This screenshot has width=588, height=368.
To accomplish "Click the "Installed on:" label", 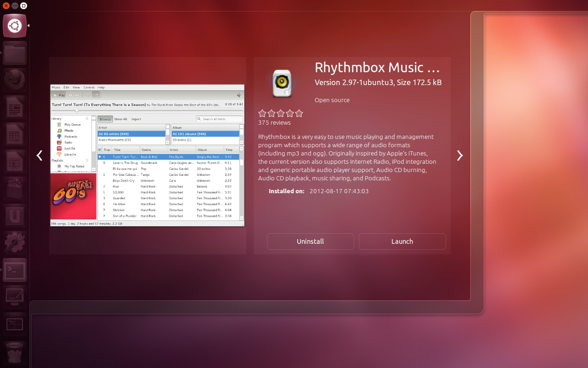I will pyautogui.click(x=287, y=191).
